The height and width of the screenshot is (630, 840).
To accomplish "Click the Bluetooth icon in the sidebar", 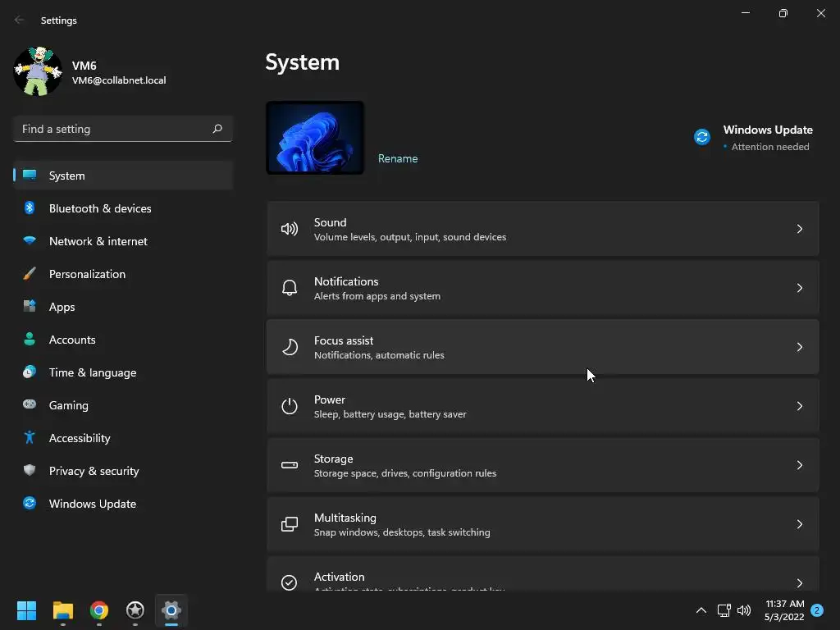I will (x=30, y=208).
